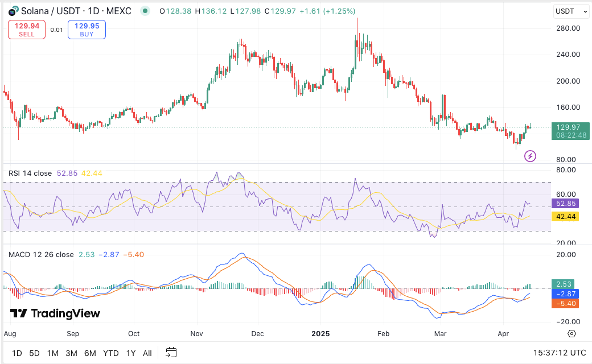The height and width of the screenshot is (364, 592).
Task: Click the BUY button at 129.95
Action: pos(87,30)
